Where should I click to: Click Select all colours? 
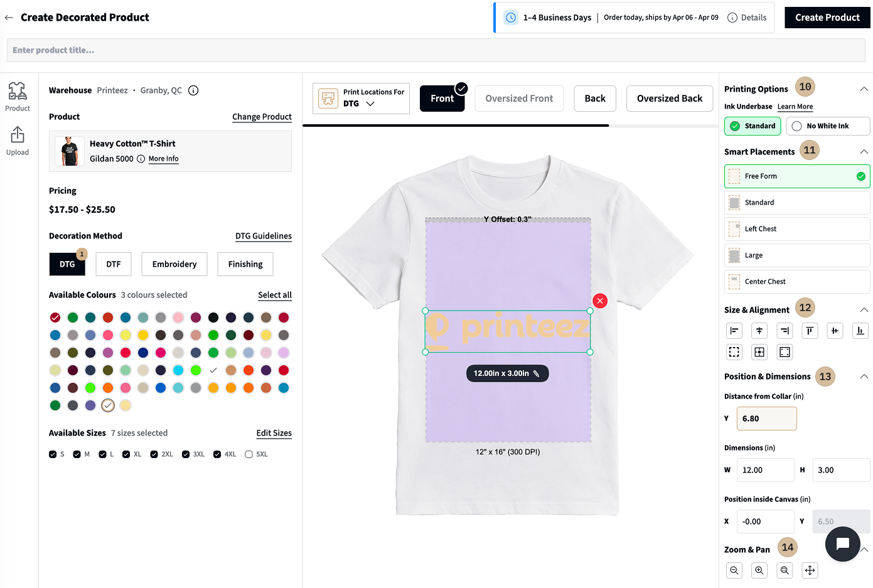[275, 295]
